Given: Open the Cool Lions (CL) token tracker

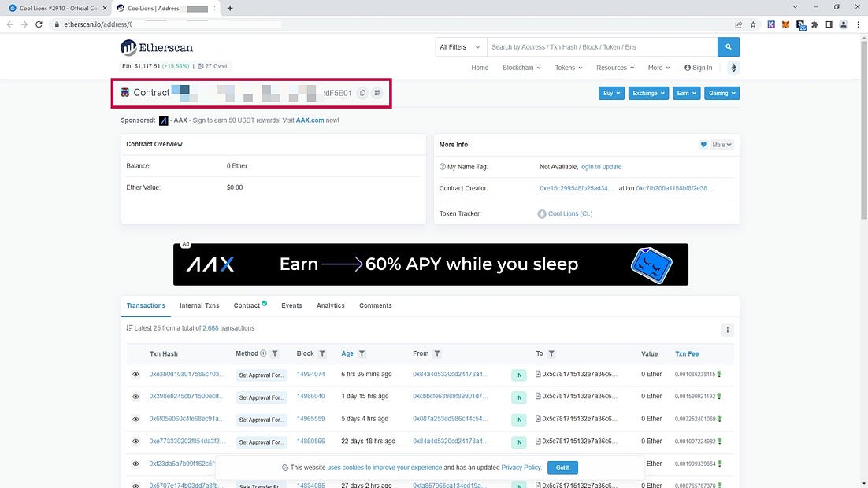Looking at the screenshot, I should [569, 213].
